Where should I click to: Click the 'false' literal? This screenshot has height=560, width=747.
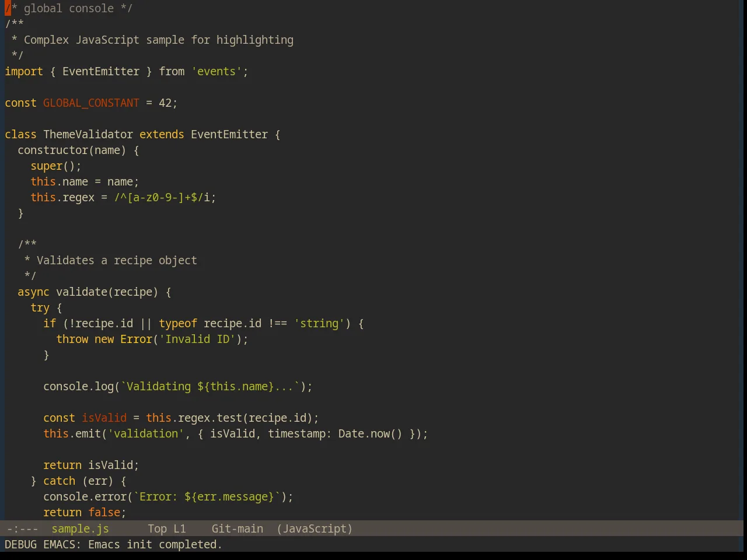pyautogui.click(x=104, y=512)
